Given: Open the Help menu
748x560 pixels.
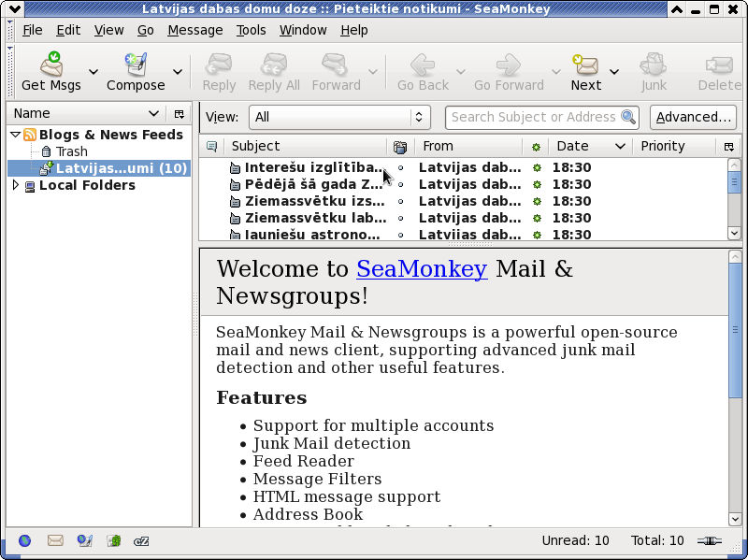Looking at the screenshot, I should [354, 30].
